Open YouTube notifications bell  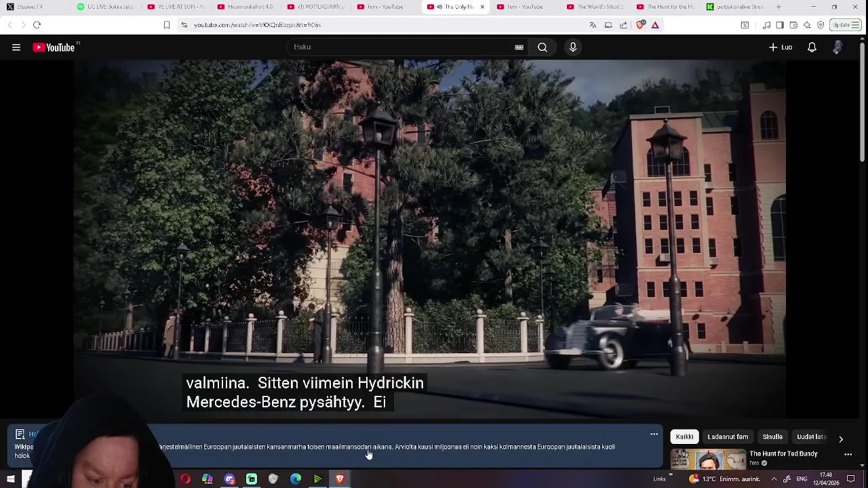(812, 47)
